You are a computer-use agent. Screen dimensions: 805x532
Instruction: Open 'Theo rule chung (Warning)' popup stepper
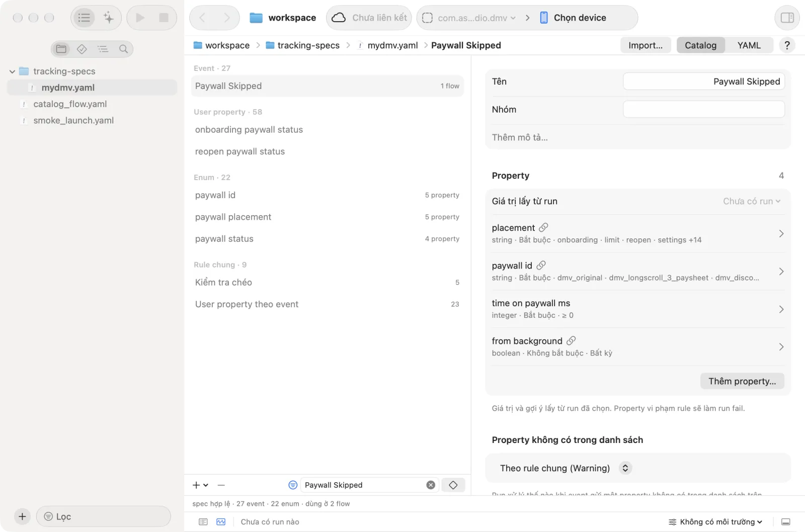point(625,468)
